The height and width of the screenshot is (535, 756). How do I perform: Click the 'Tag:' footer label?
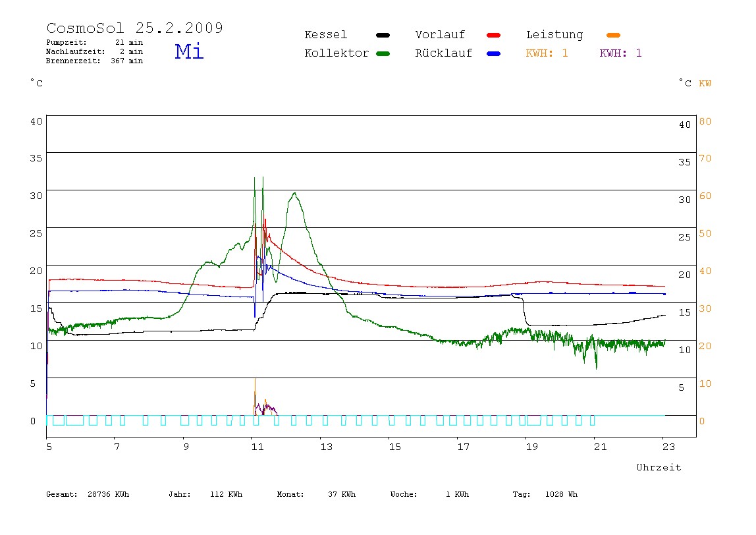coord(521,494)
